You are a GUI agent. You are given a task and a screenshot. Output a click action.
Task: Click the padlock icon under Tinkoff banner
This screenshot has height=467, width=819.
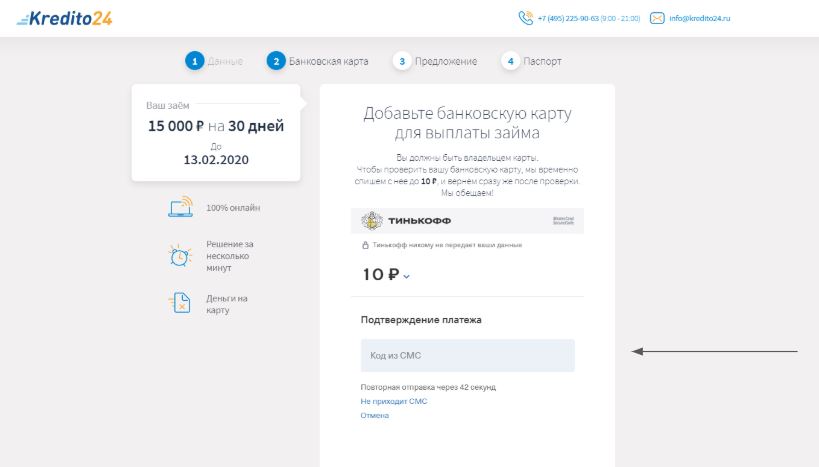365,245
